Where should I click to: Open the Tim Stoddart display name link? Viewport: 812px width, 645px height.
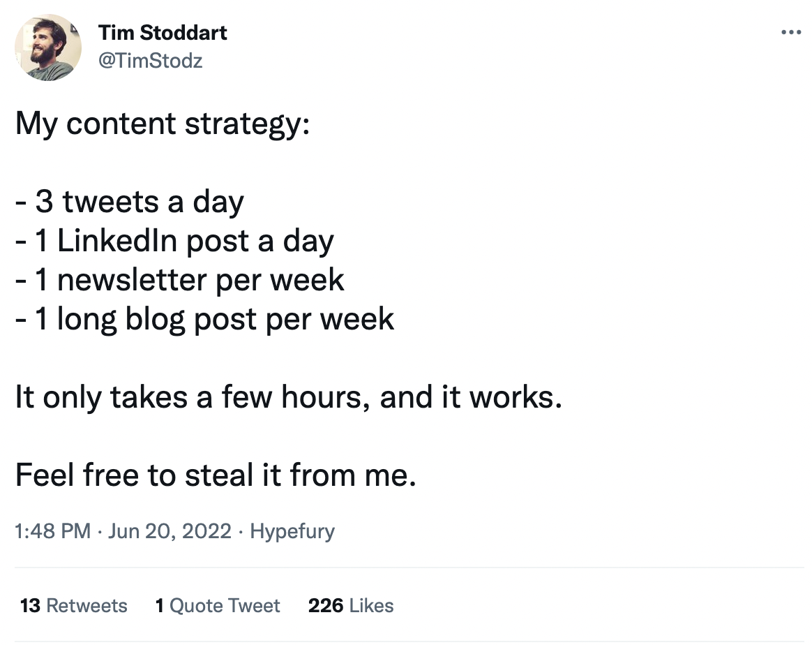(163, 32)
